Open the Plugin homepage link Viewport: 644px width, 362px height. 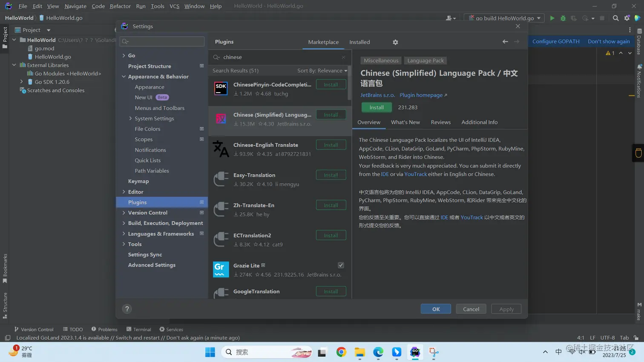423,95
